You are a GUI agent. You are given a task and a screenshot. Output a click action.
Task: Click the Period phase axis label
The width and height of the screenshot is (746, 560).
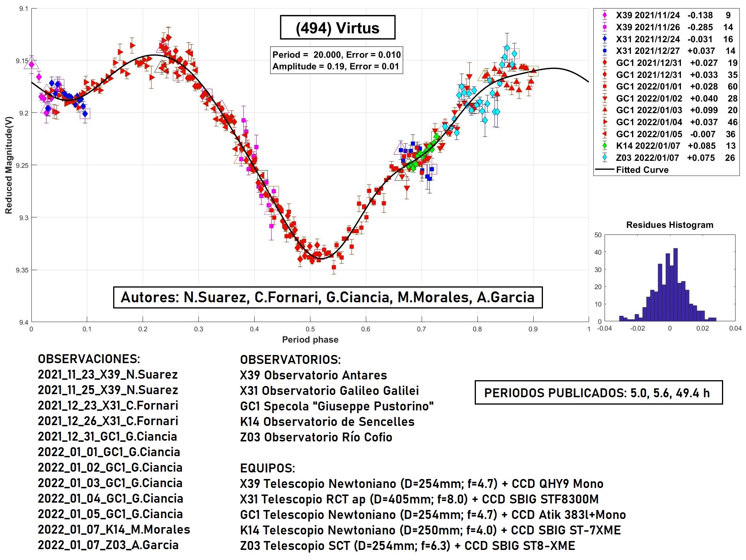pos(310,339)
